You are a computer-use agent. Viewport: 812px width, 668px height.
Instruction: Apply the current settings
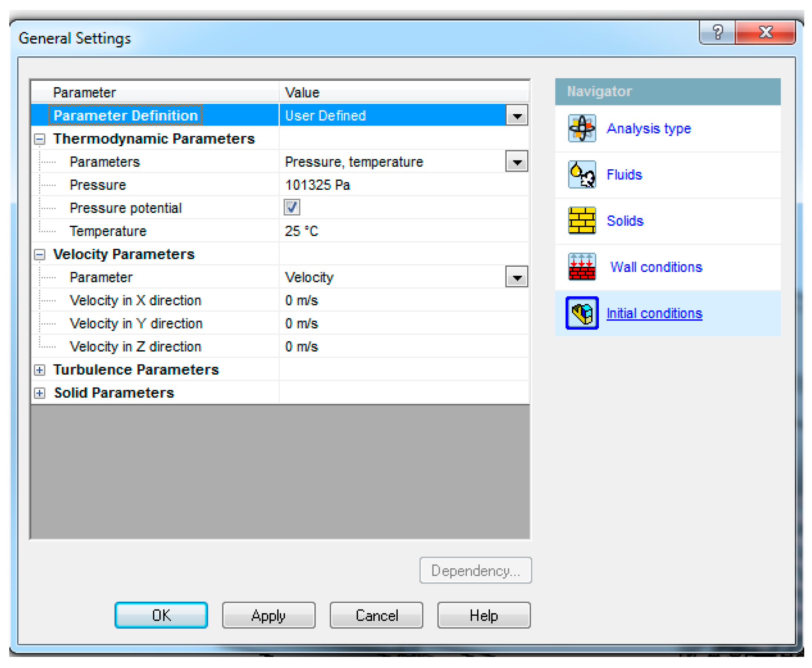tap(268, 615)
